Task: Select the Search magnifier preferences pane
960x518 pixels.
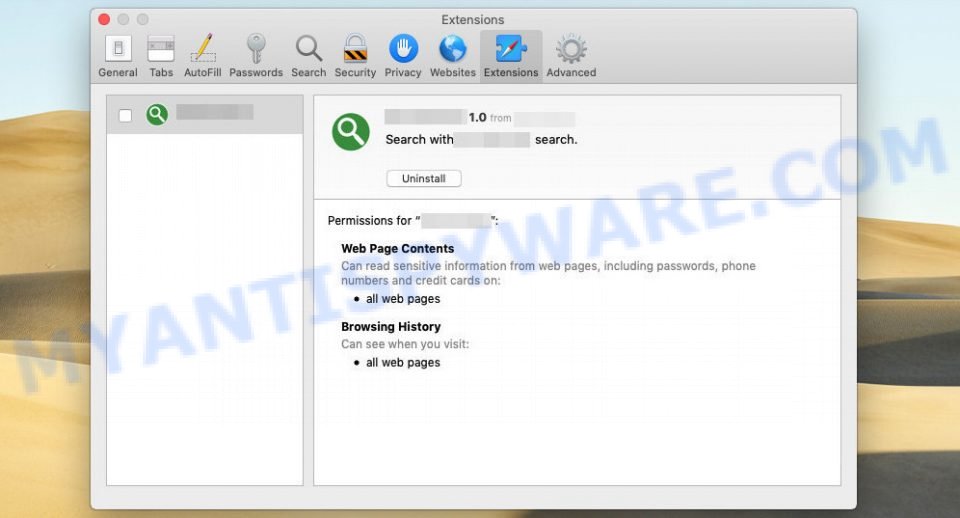Action: (309, 56)
